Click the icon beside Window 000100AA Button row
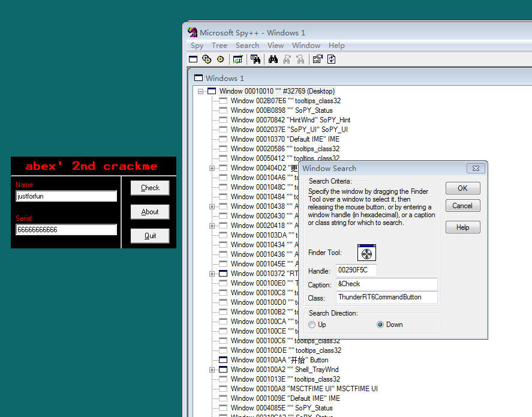This screenshot has width=532, height=417. click(x=223, y=359)
